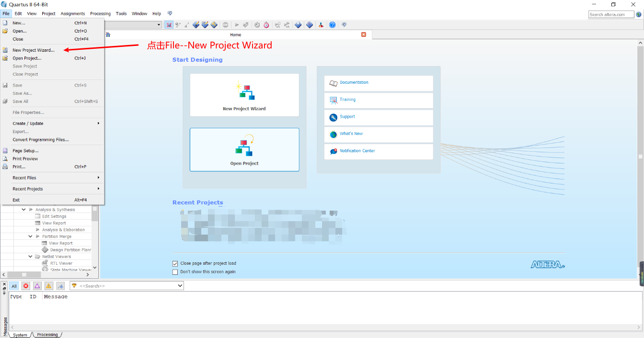Click the Tasks panel horizontal scrollbar thumb
Image resolution: width=644 pixels, height=338 pixels.
coord(24,275)
